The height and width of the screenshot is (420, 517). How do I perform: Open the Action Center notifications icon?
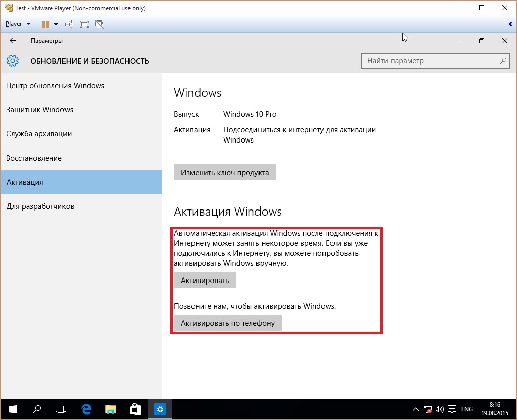(x=451, y=409)
